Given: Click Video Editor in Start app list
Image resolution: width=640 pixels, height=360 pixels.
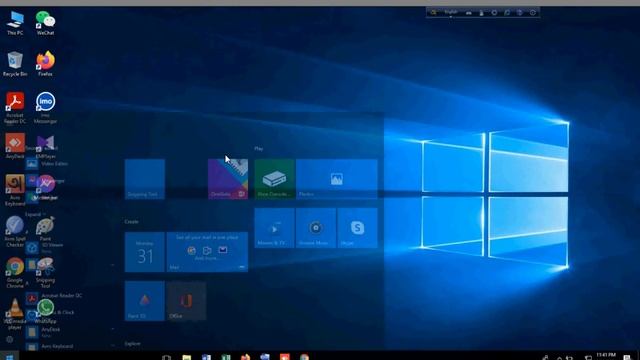Looking at the screenshot, I should coord(54,164).
